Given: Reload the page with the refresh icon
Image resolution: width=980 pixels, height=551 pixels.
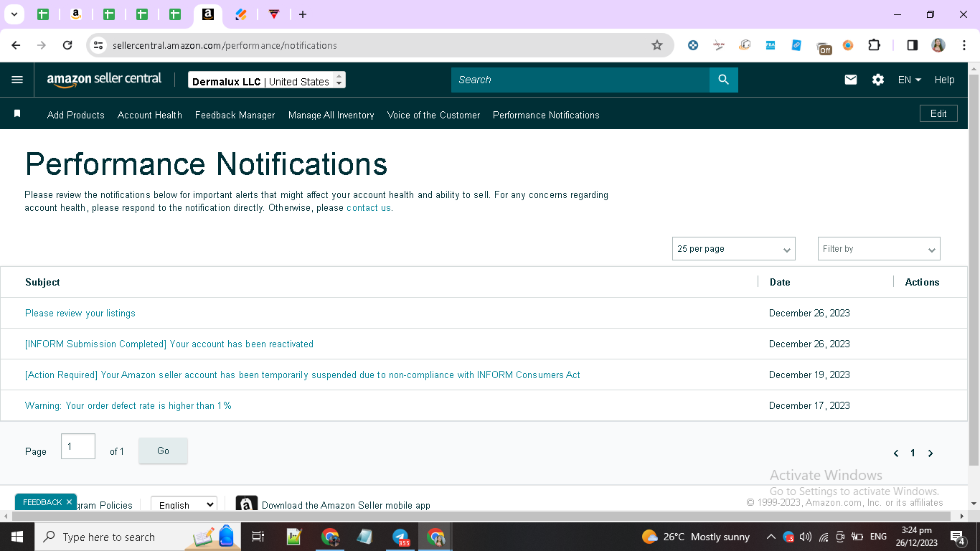Looking at the screenshot, I should [67, 45].
